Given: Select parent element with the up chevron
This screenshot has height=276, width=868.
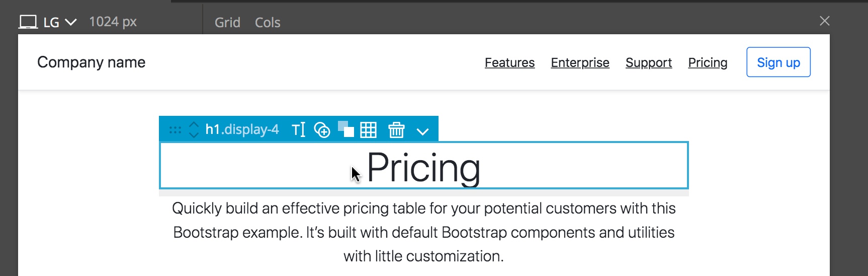Looking at the screenshot, I should [194, 124].
